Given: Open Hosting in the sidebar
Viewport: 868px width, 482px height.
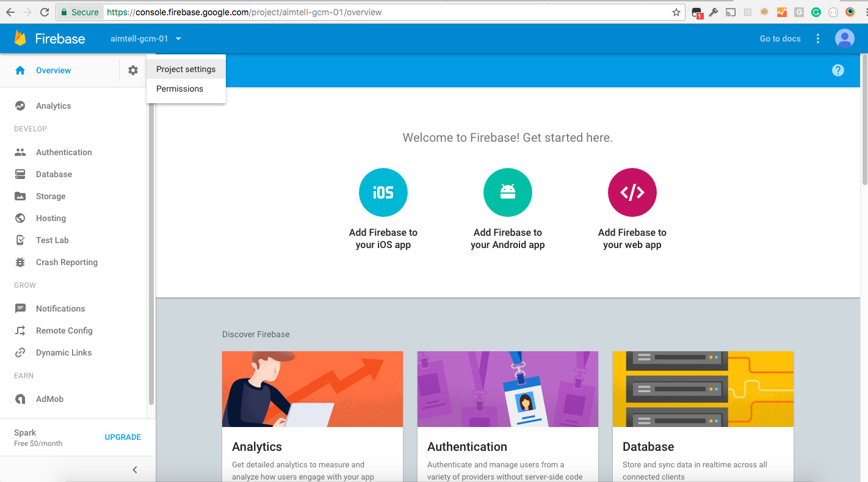Looking at the screenshot, I should [x=51, y=218].
